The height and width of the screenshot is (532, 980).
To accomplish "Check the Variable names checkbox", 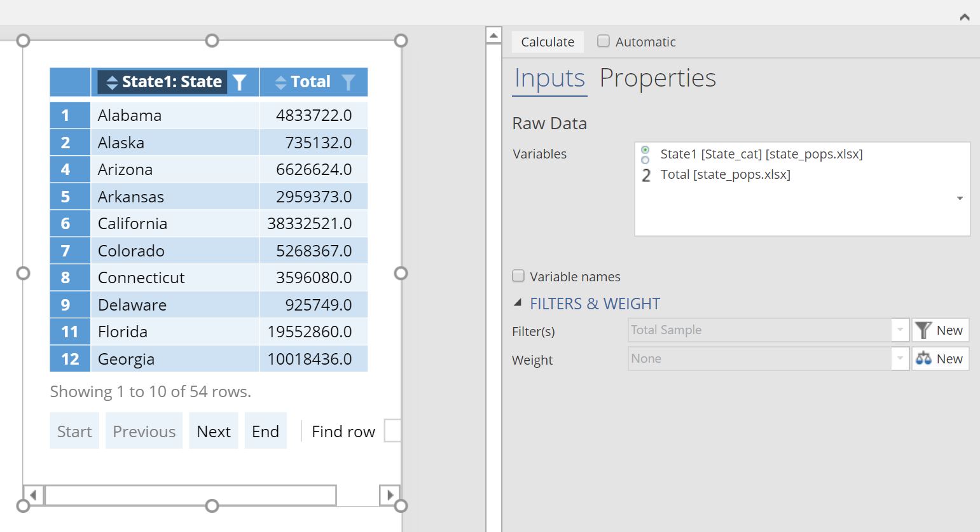I will click(518, 276).
